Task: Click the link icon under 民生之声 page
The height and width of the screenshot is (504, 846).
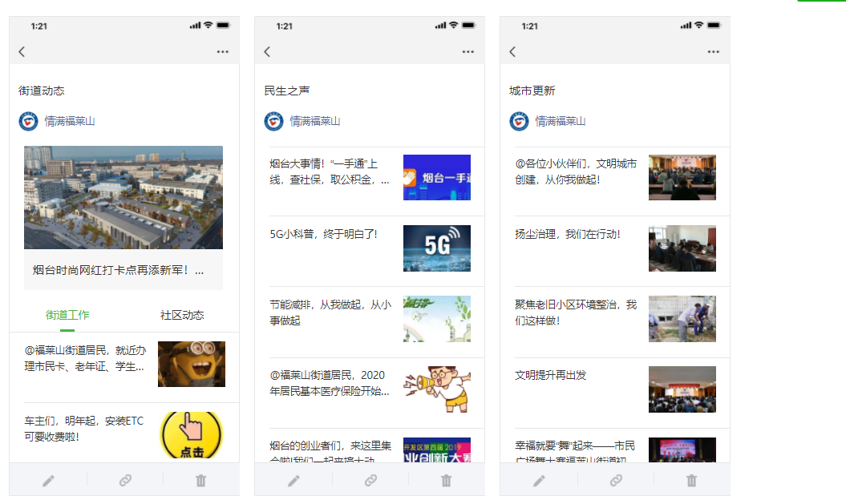Action: click(370, 480)
